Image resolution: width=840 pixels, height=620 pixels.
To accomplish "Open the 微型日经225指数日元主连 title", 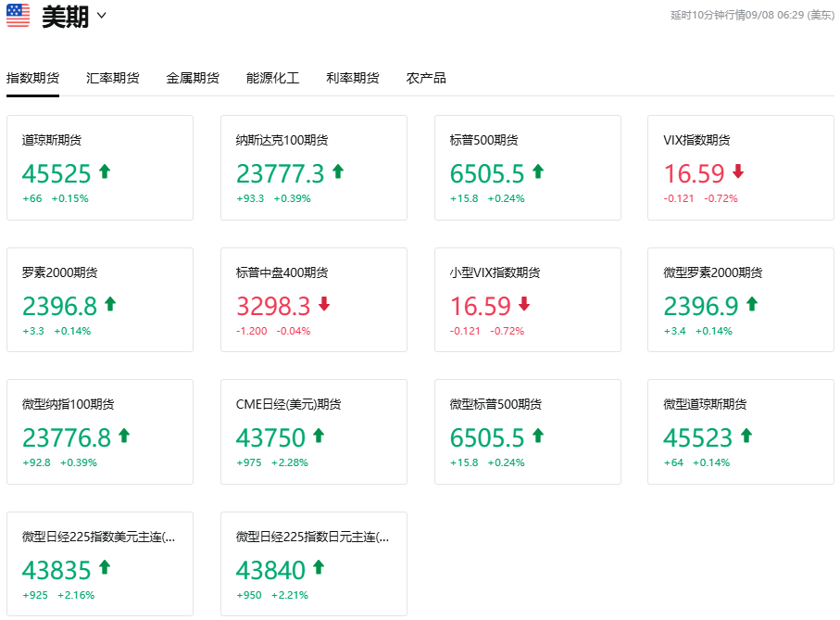I will 312,537.
